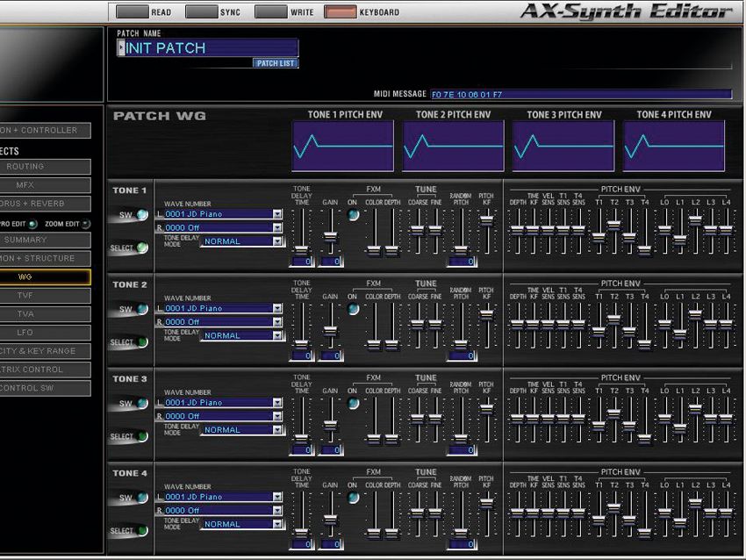Open the LFO editing section
Image resolution: width=746 pixels, height=560 pixels.
44,332
